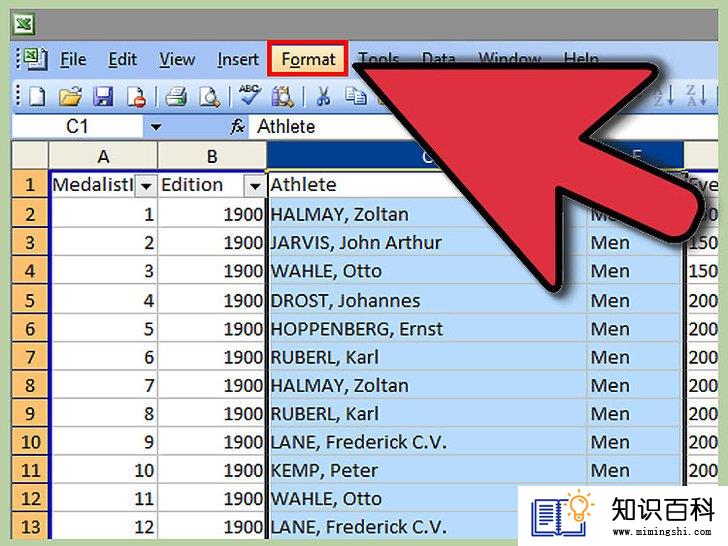Click the Sort Descending Z-A icon

(696, 95)
